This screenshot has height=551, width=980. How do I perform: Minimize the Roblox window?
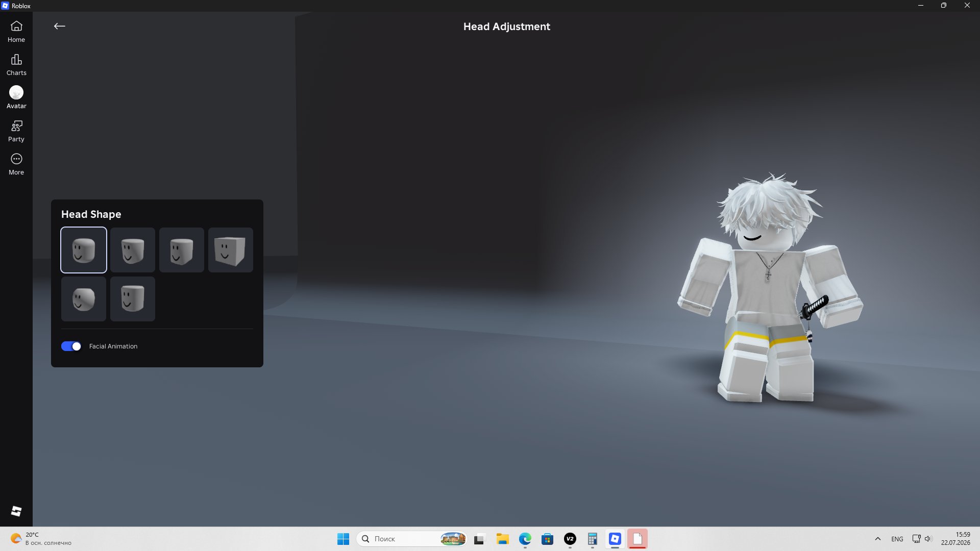[x=921, y=6]
